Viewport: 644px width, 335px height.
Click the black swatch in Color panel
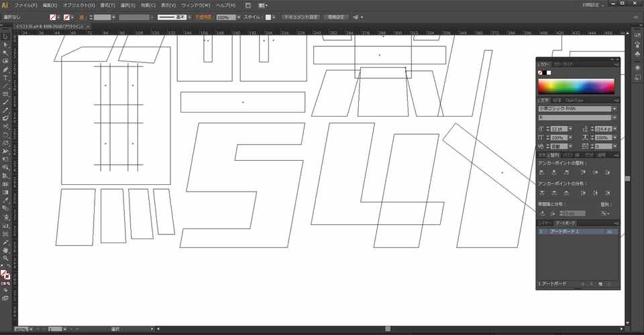545,72
